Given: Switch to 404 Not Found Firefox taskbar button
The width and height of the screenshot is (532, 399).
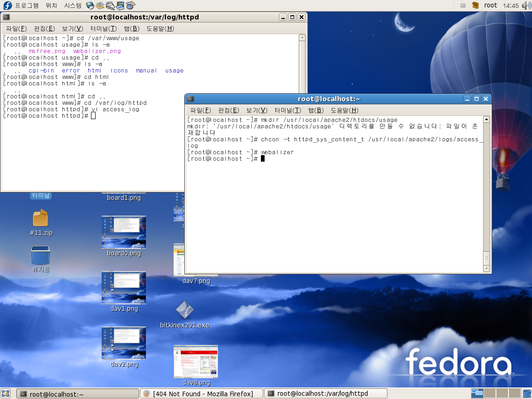Looking at the screenshot, I should click(201, 393).
